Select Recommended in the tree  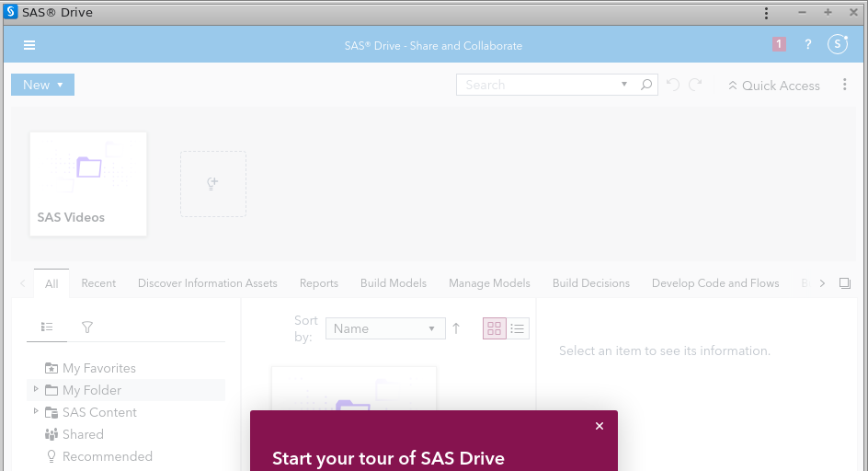coord(107,456)
